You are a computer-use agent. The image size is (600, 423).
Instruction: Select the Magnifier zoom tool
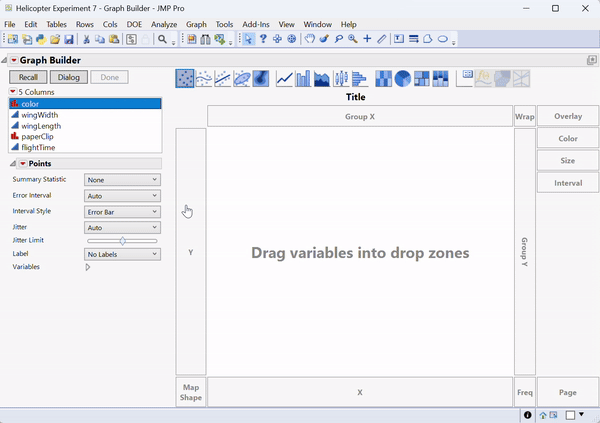click(x=353, y=39)
